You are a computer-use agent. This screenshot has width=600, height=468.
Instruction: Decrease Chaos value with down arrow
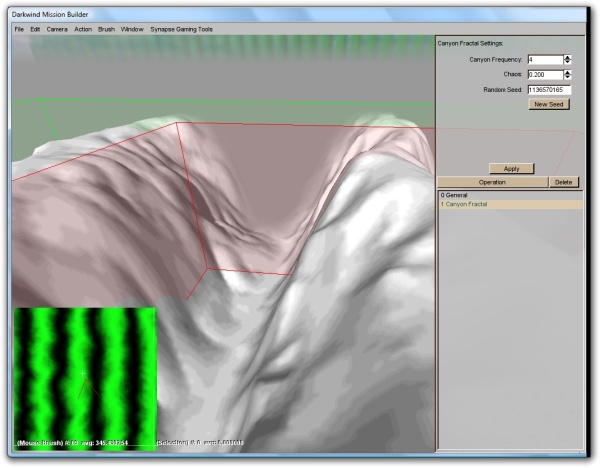568,78
